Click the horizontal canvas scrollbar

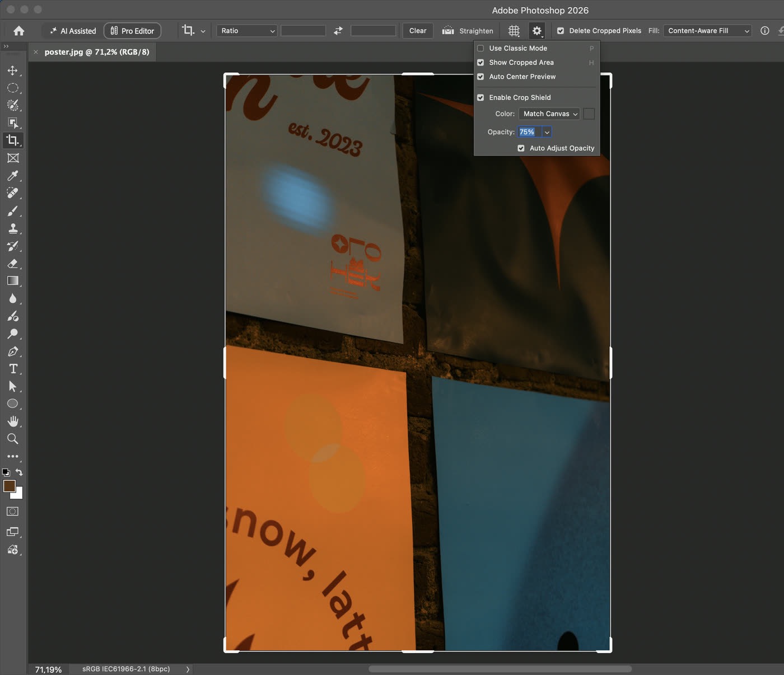500,669
